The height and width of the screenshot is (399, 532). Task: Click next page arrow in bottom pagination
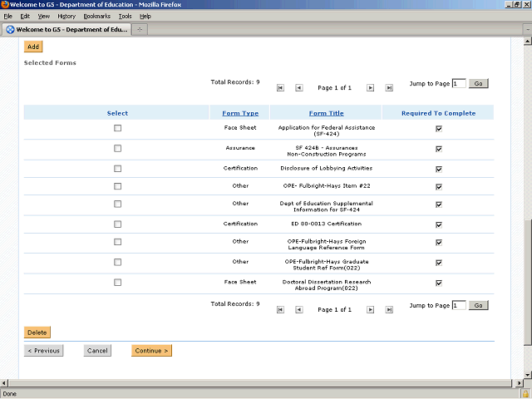pos(370,309)
